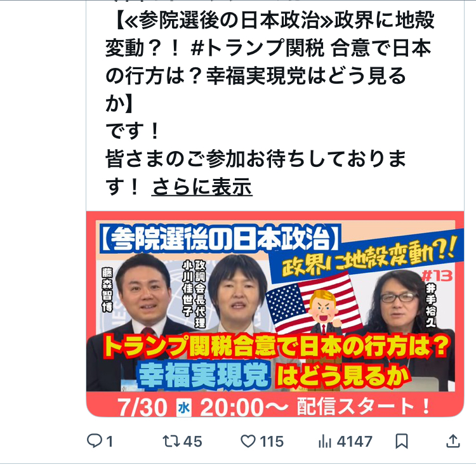The image size is (476, 467).
Task: Click the reply speech bubble icon
Action: [95, 440]
